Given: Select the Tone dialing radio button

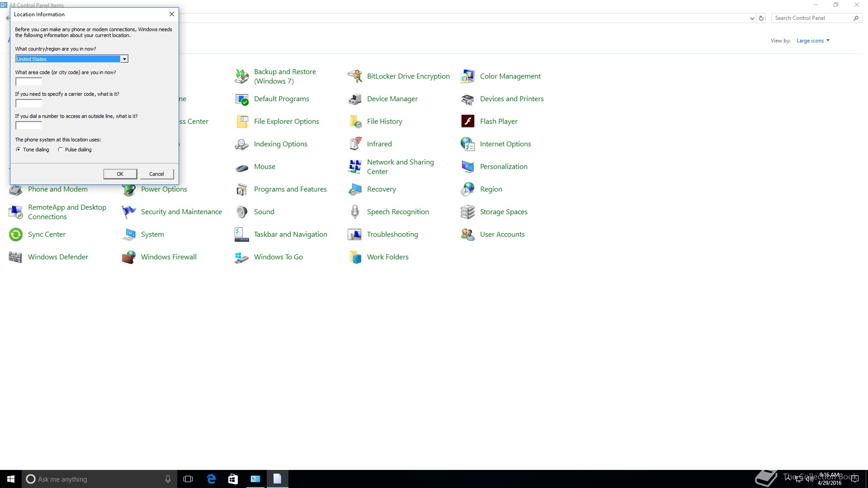Looking at the screenshot, I should coord(19,150).
